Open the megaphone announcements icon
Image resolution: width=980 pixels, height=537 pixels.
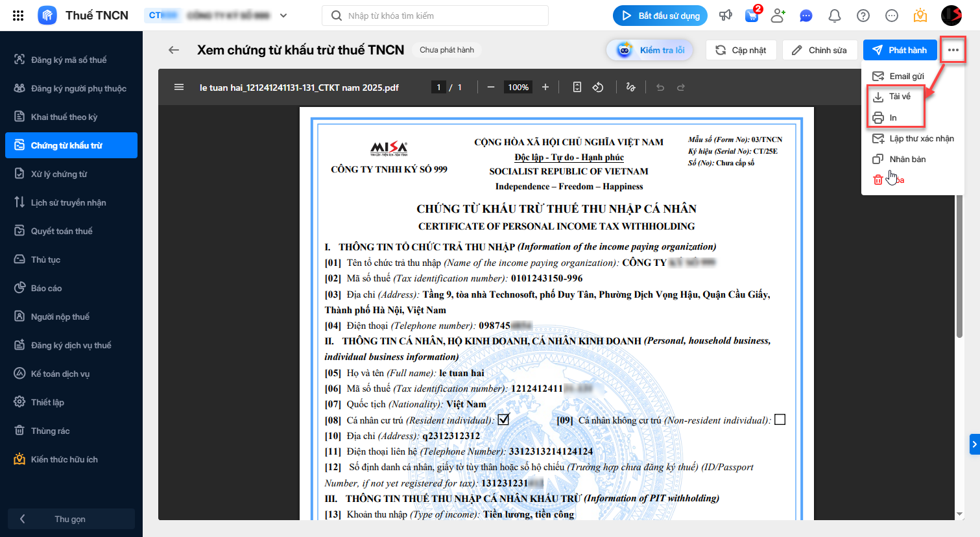[x=726, y=16]
